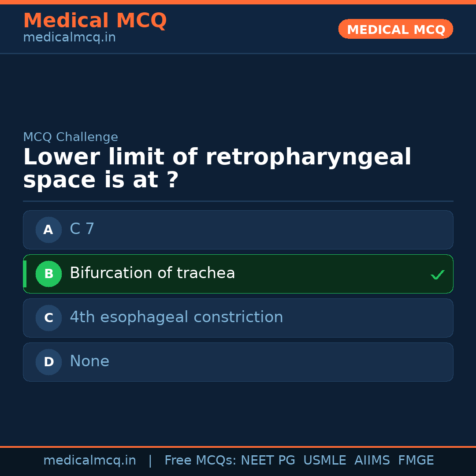Click the green B circle icon
Viewport: 476px width, 476px height.
[x=48, y=274]
